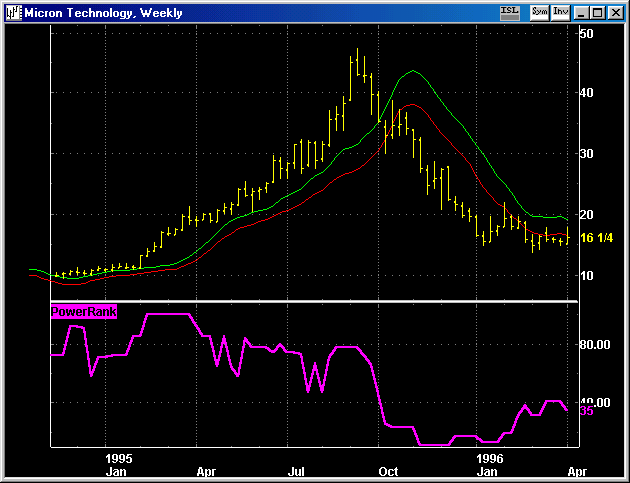The height and width of the screenshot is (483, 630).
Task: Click the Inv button
Action: pyautogui.click(x=560, y=13)
